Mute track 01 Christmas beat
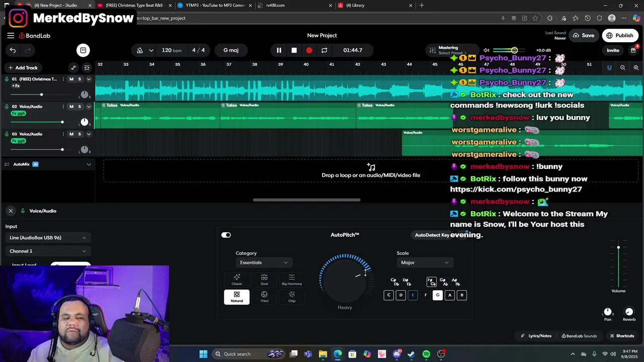644x362 pixels. point(71,79)
